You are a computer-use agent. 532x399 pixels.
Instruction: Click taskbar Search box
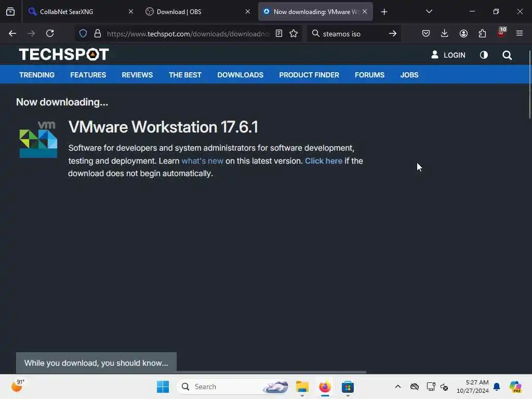(233, 387)
